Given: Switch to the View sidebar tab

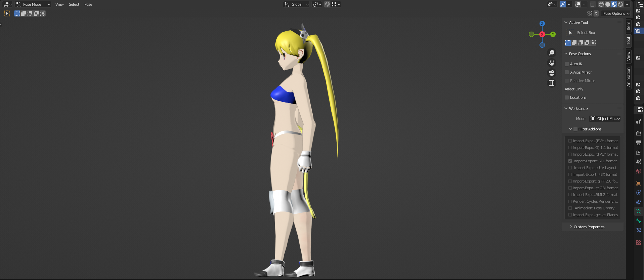Looking at the screenshot, I should (629, 56).
